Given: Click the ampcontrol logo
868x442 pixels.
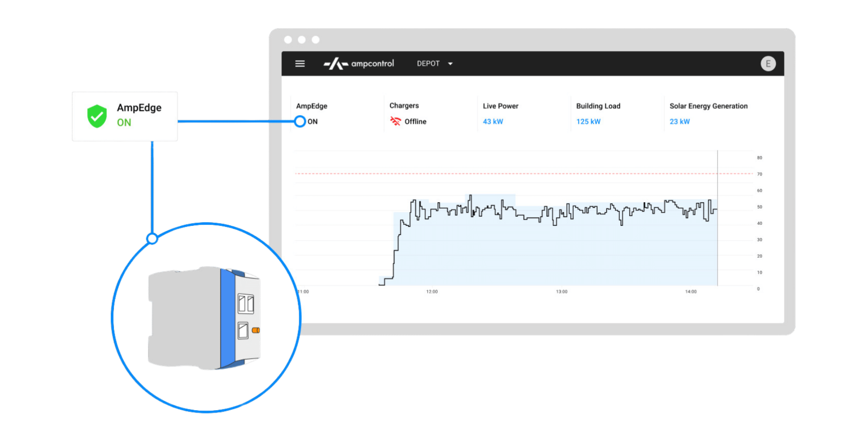Looking at the screenshot, I should click(359, 63).
